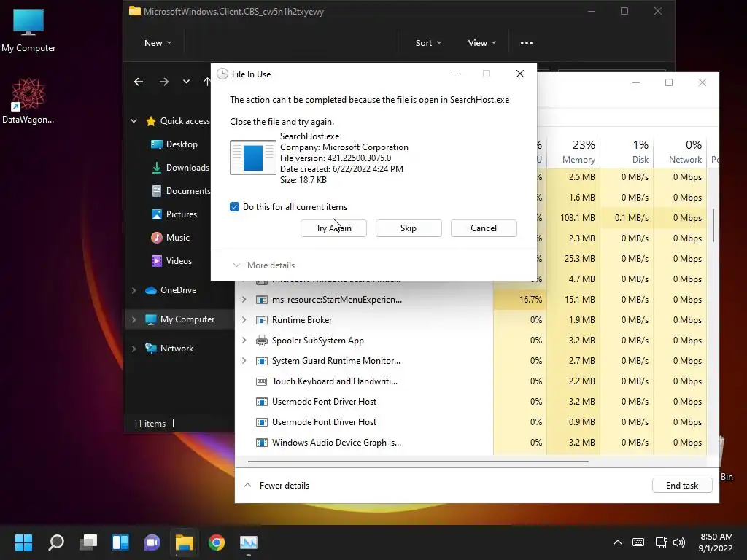Click Task Manager vertical scrollbar thumb
The height and width of the screenshot is (560, 747).
click(x=713, y=225)
